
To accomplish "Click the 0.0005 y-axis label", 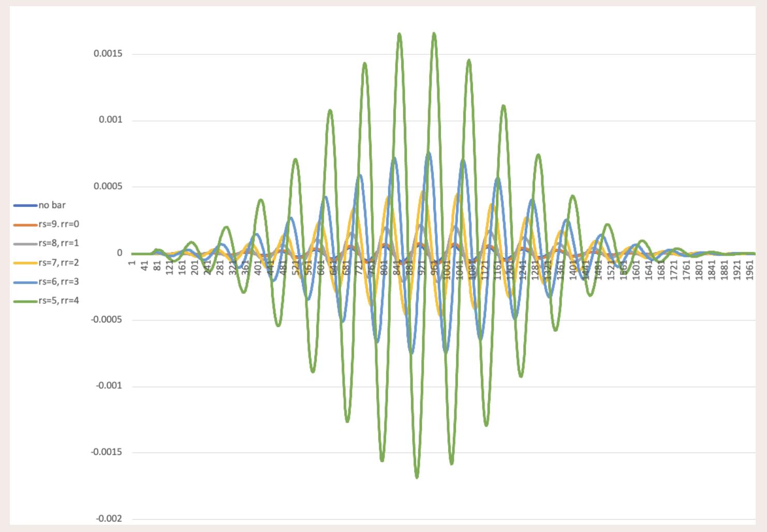I will click(x=108, y=186).
